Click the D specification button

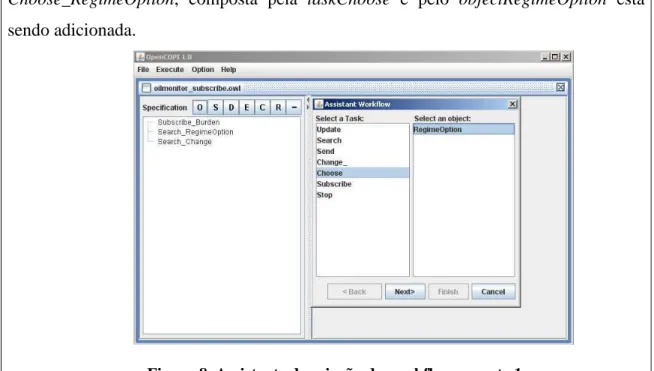pos(231,107)
